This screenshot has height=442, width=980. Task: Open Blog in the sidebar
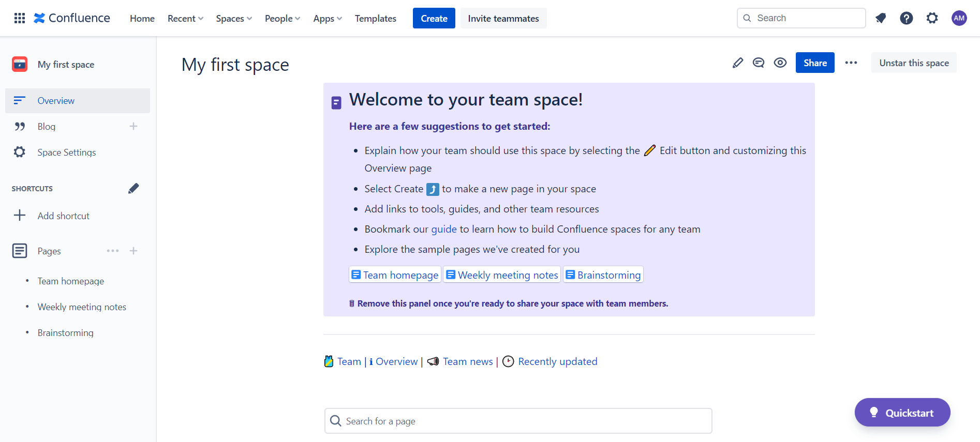(47, 126)
